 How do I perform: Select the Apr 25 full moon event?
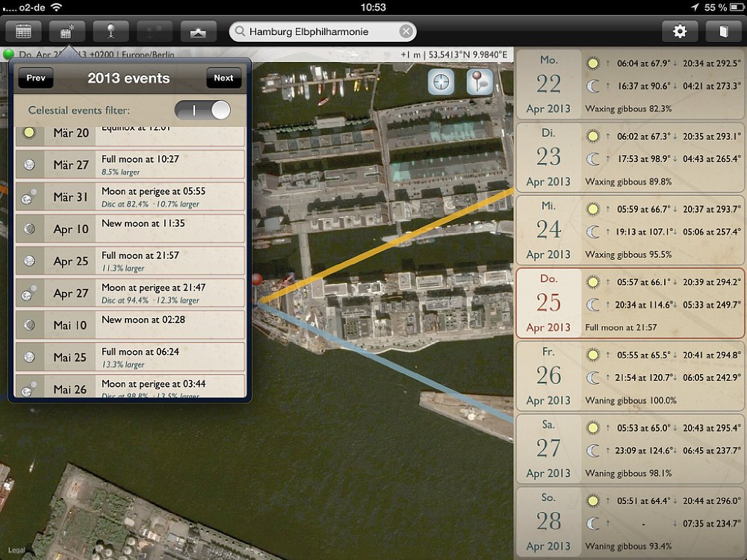[x=130, y=261]
